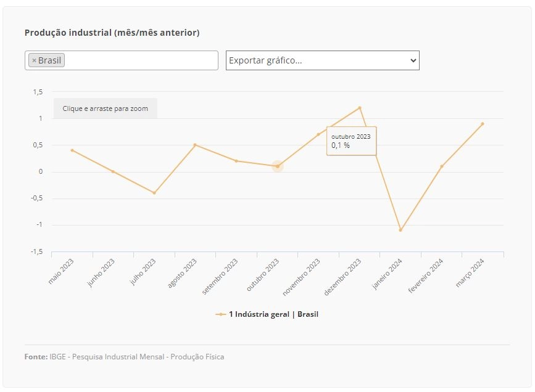
Task: Click the highlighted outubro 2023 data point
Action: (278, 166)
